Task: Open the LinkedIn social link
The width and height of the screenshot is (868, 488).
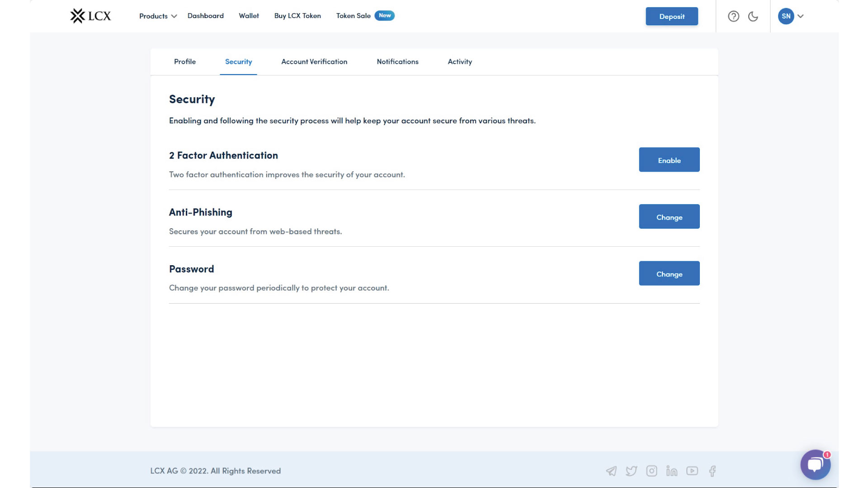Action: 672,471
